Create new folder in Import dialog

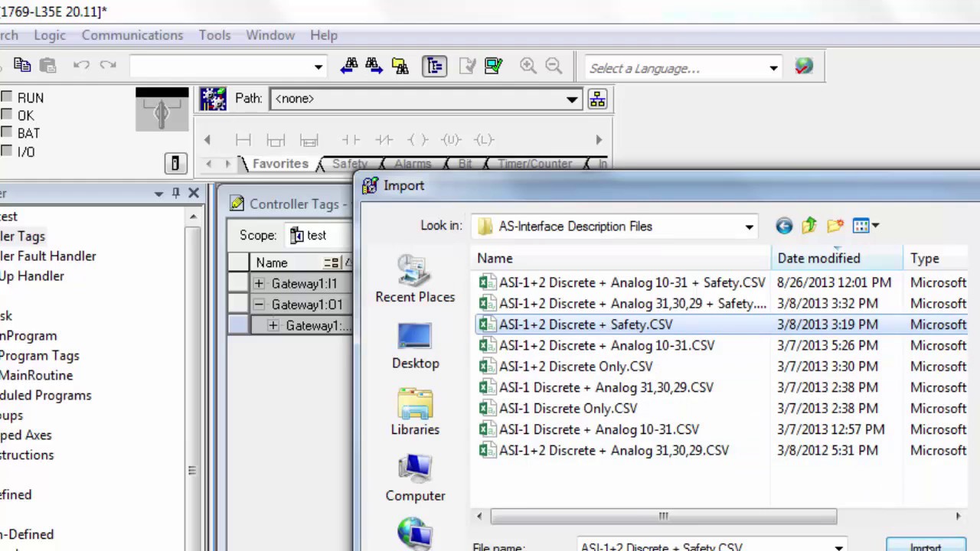[x=835, y=226]
